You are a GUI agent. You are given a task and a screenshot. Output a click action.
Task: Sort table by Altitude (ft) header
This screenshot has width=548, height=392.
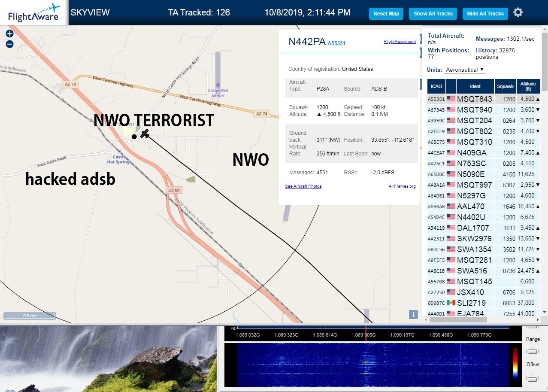(528, 86)
